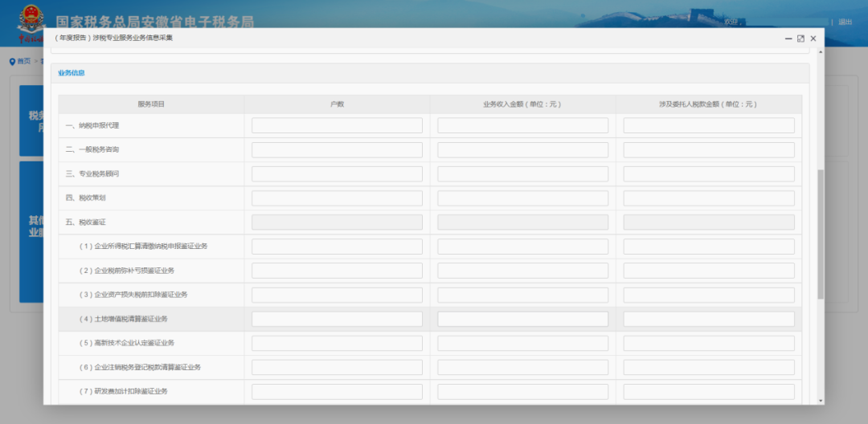
Task: Click 退出 to log out
Action: tap(845, 22)
